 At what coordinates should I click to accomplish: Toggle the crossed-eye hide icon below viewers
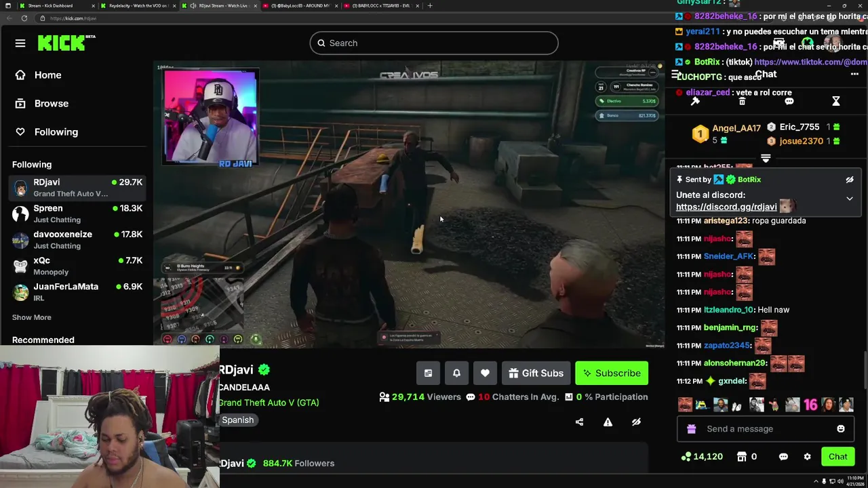636,422
